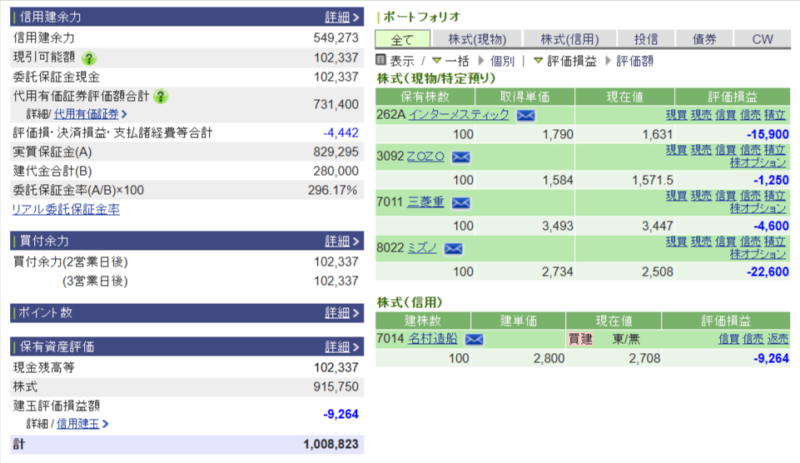
Task: Click 現売 in 三菱重 row
Action: point(701,196)
